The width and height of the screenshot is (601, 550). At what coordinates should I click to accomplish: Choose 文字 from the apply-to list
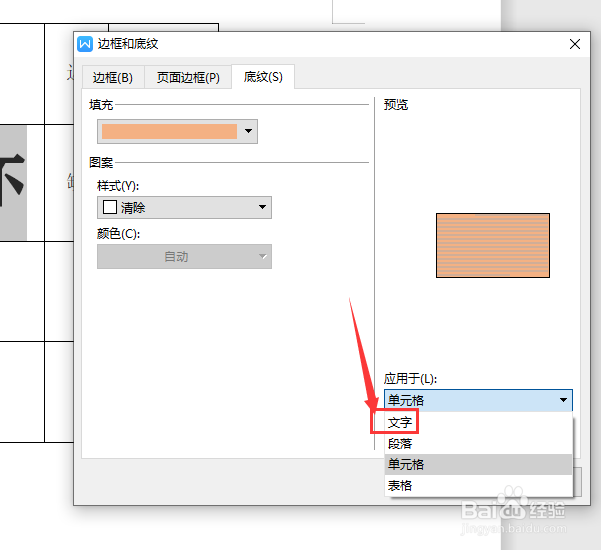click(x=478, y=423)
